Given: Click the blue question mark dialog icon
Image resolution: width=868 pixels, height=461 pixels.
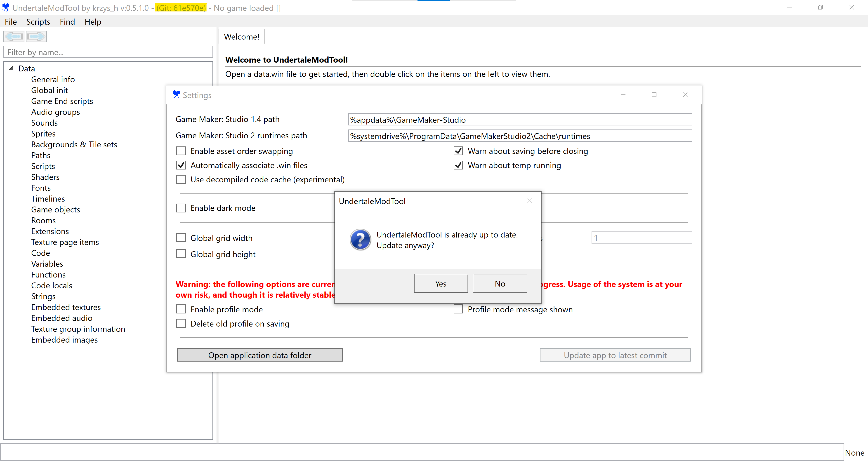Looking at the screenshot, I should 360,240.
